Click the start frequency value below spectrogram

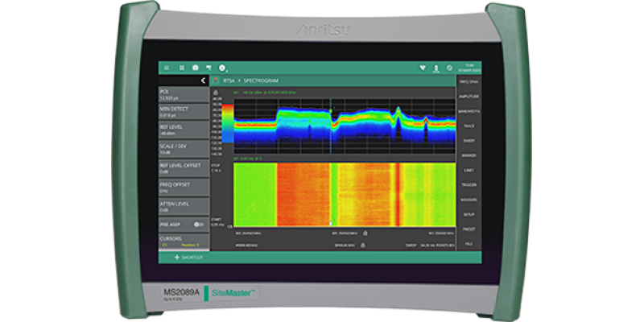tap(248, 233)
